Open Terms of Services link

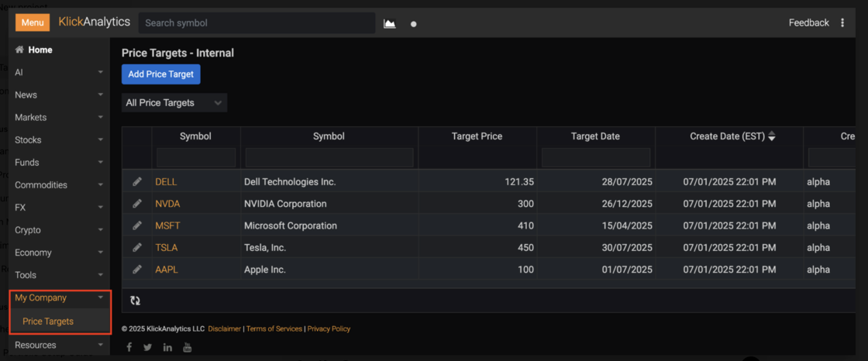click(x=274, y=329)
